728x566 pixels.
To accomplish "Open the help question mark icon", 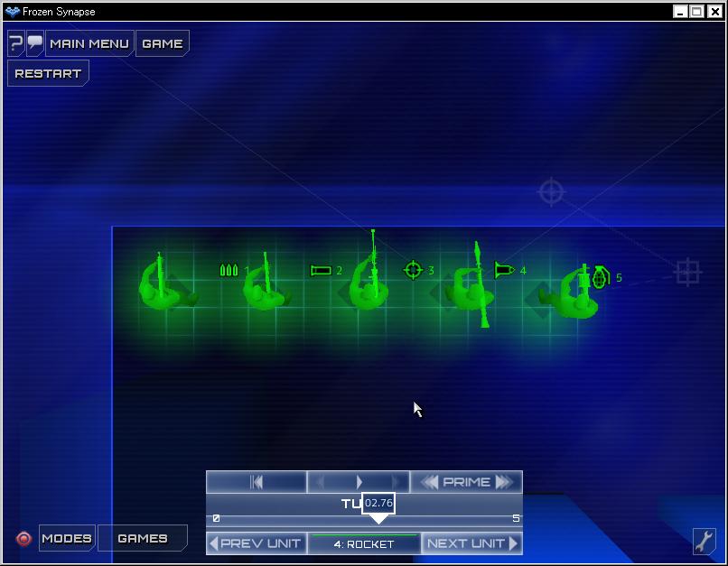I will point(15,43).
